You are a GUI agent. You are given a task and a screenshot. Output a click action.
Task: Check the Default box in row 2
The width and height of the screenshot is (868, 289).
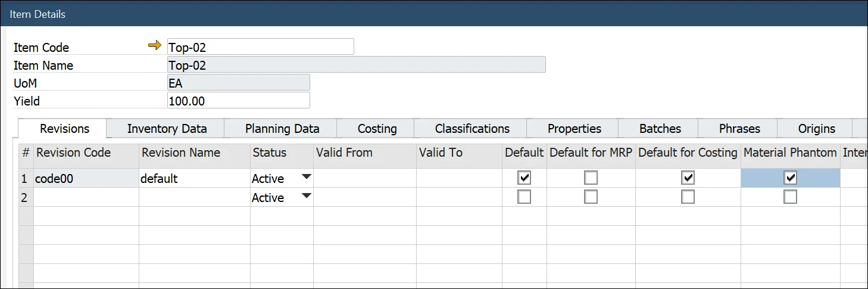tap(524, 197)
